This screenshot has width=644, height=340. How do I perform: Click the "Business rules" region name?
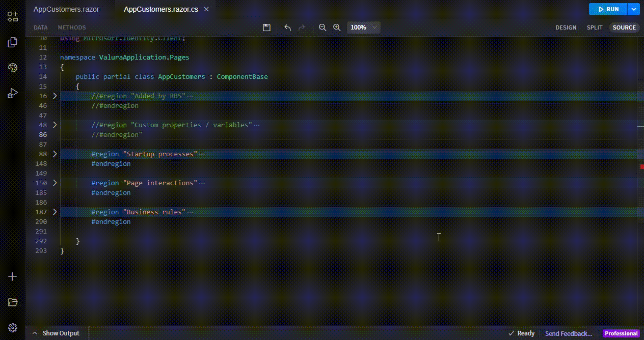click(x=154, y=212)
